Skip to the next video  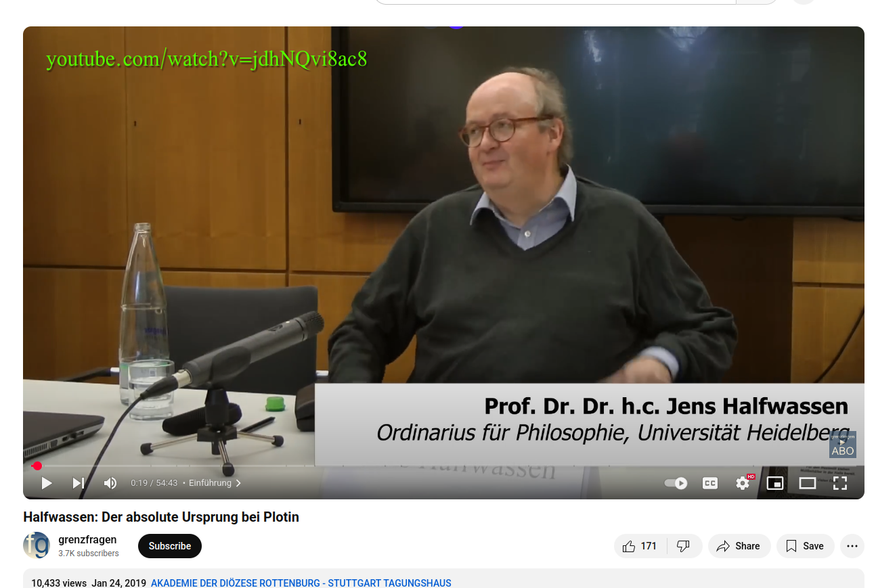[79, 483]
